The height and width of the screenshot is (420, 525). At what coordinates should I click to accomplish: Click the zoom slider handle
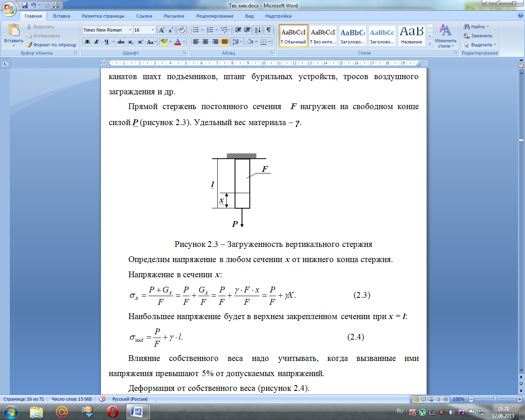pos(495,399)
